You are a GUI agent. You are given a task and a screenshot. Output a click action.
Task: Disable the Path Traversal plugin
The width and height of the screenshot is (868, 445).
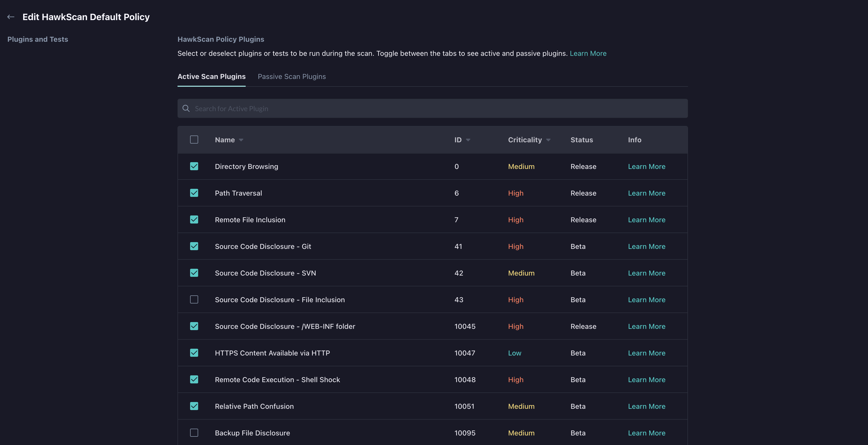(194, 193)
